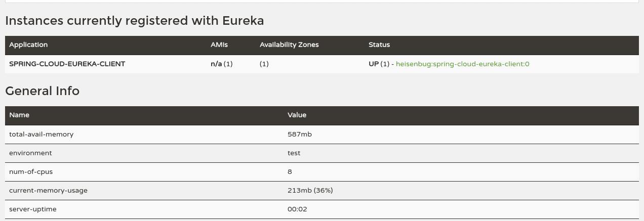Screen dimensions: 644x221
Task: Select the current-memory-usage row label
Action: coord(48,191)
